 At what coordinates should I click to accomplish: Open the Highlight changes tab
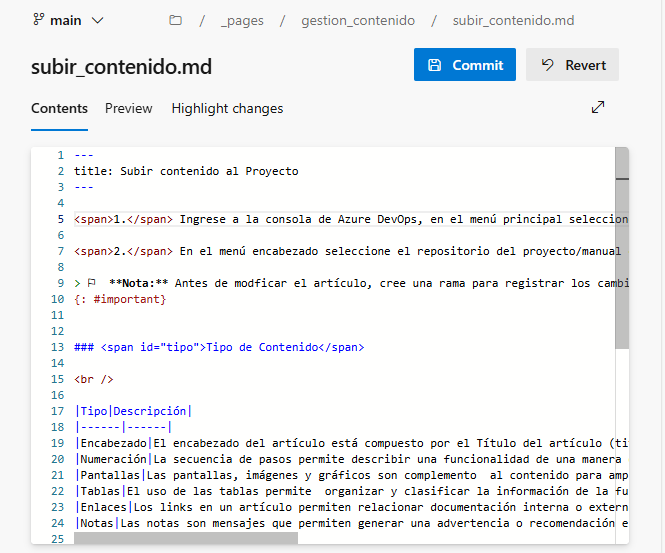coord(227,108)
